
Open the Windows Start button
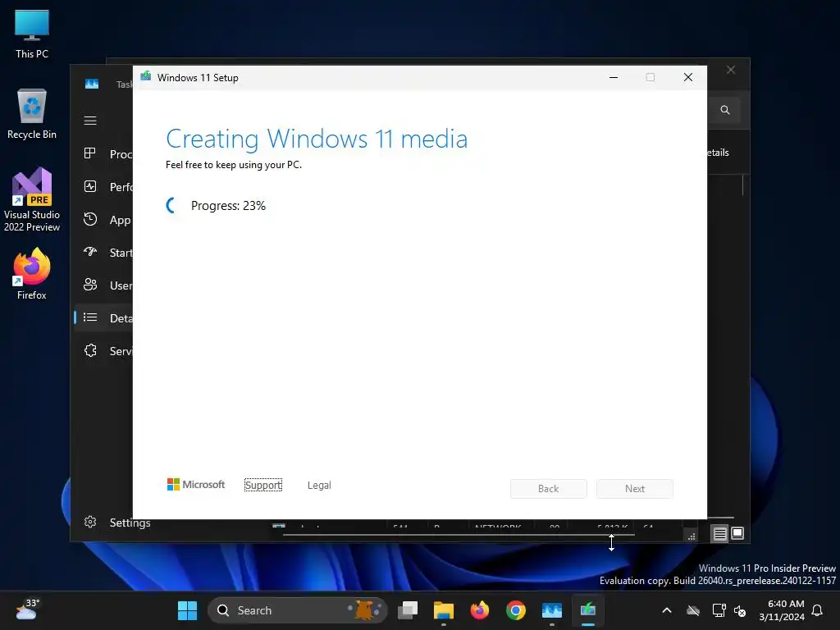coord(188,610)
